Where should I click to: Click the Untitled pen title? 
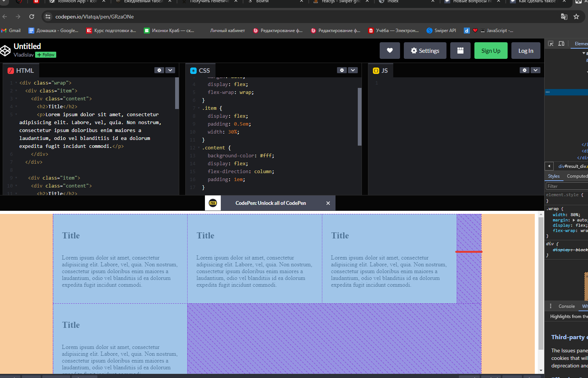27,46
